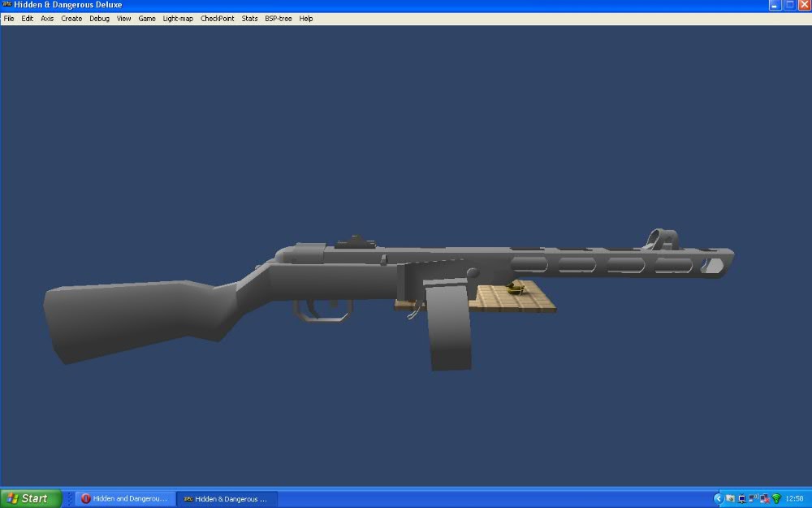The height and width of the screenshot is (508, 812).
Task: Click the app icon in the title bar
Action: click(x=6, y=5)
